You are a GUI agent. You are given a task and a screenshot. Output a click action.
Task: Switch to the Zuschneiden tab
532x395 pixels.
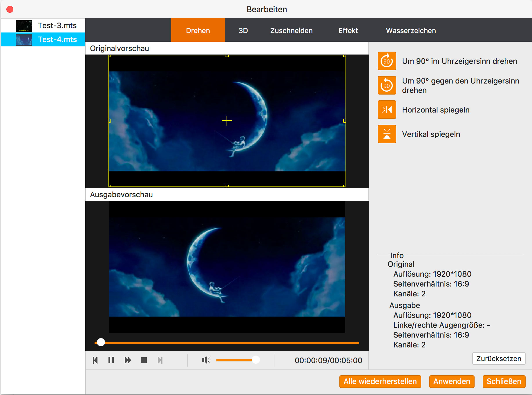tap(291, 30)
